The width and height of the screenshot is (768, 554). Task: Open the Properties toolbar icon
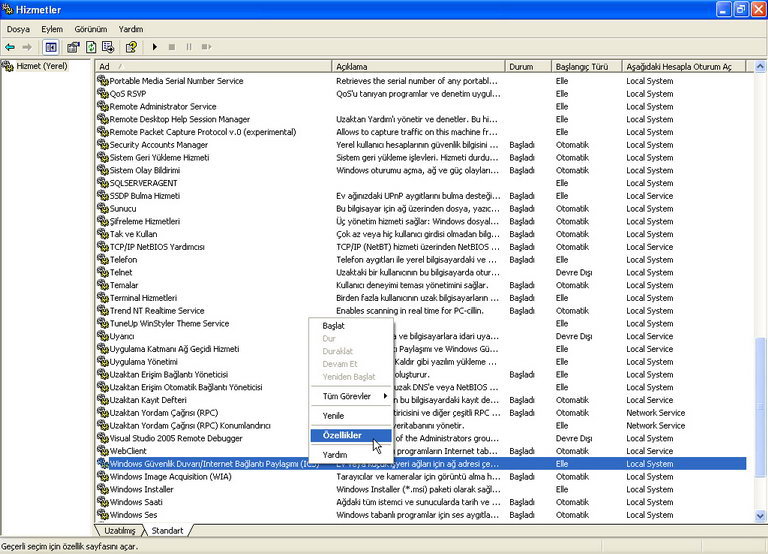click(73, 47)
